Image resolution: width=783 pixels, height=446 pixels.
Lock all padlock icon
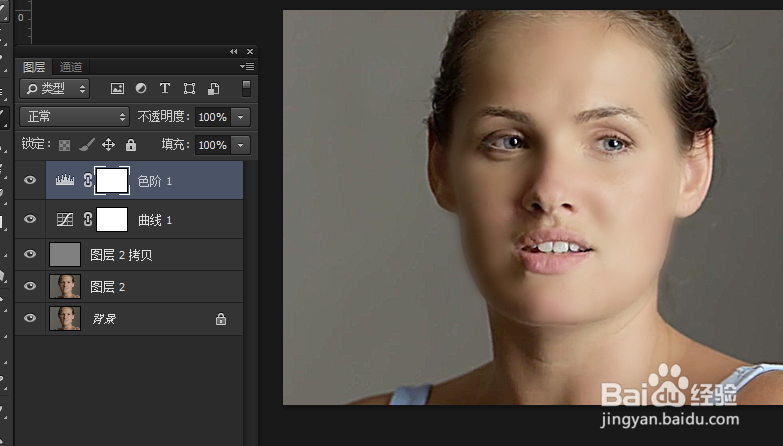131,145
